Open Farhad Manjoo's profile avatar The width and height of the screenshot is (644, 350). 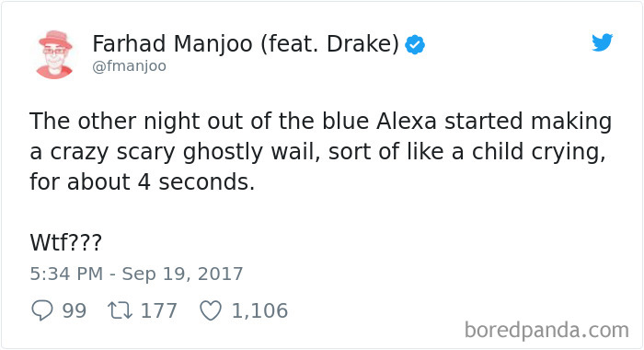coord(54,53)
